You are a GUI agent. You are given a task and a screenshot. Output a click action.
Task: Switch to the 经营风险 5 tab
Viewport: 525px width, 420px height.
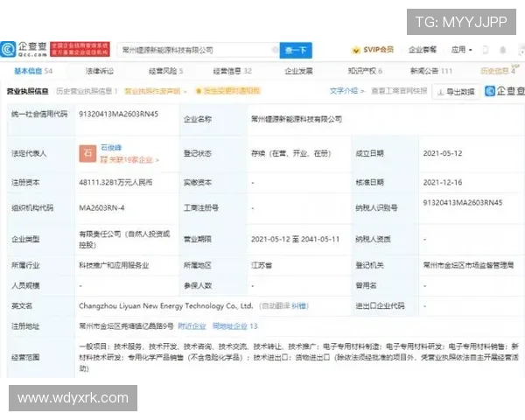[x=165, y=71]
